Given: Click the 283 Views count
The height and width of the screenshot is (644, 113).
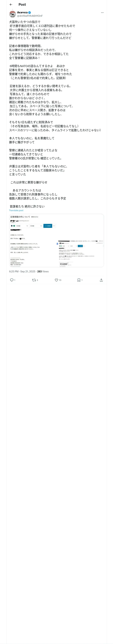Looking at the screenshot, I should click(43, 272).
